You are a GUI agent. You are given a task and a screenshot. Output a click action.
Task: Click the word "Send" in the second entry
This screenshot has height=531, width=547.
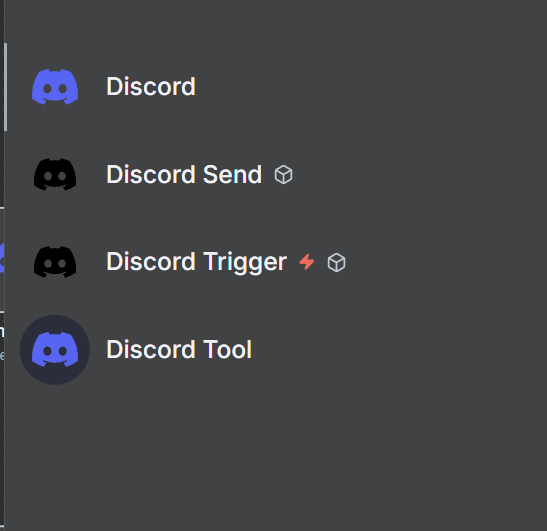[232, 174]
